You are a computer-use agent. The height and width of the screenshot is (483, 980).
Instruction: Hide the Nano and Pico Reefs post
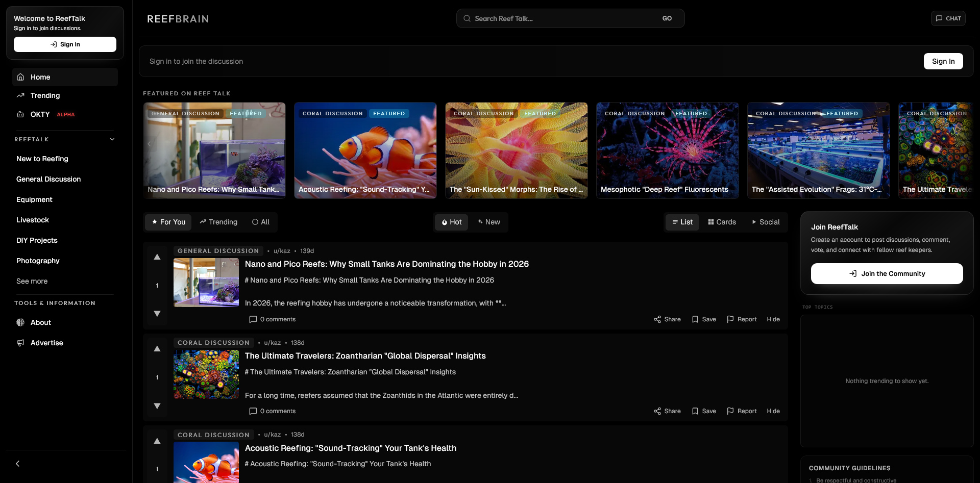click(x=773, y=319)
